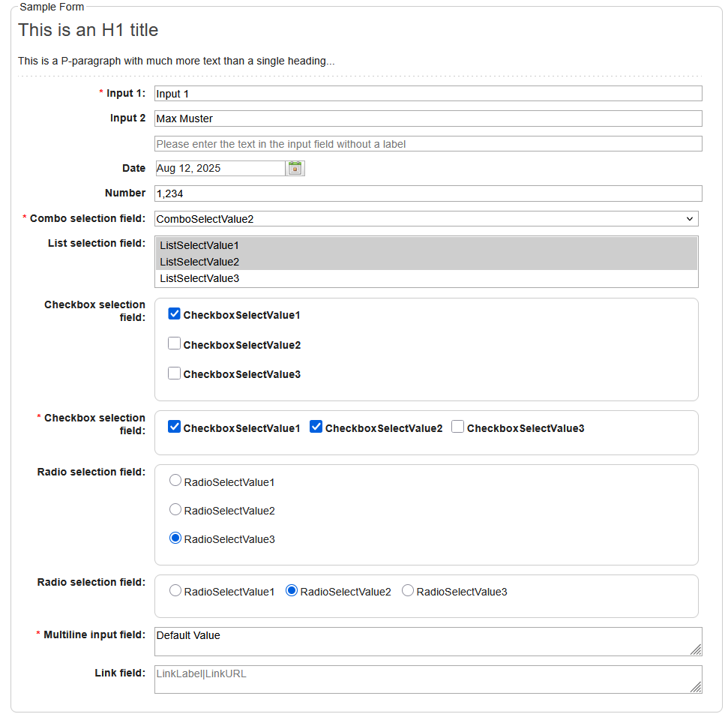This screenshot has height=720, width=728.
Task: Check CheckboxSelectValue3 in the vertically stacked group
Action: click(175, 373)
